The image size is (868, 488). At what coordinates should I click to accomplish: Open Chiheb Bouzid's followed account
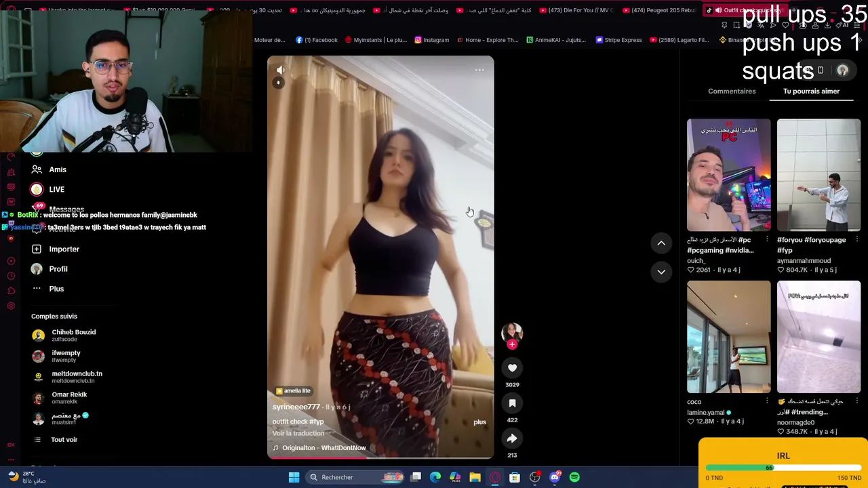pos(64,335)
